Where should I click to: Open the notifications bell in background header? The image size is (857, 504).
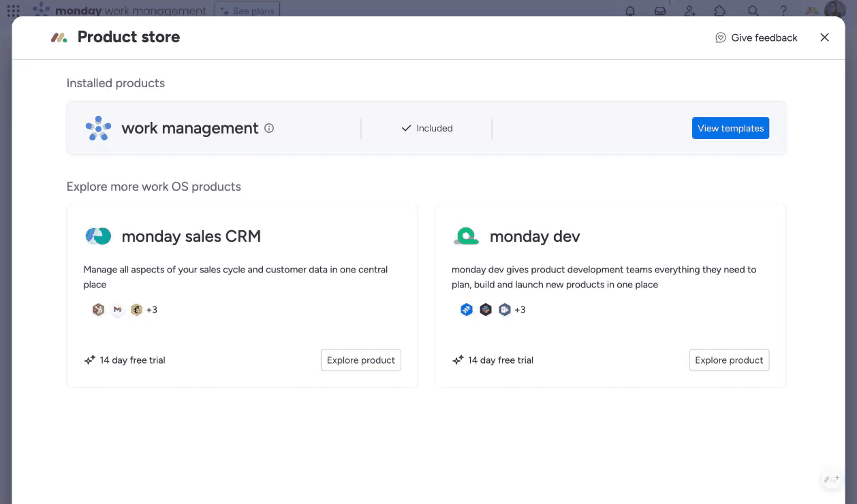[x=630, y=11]
